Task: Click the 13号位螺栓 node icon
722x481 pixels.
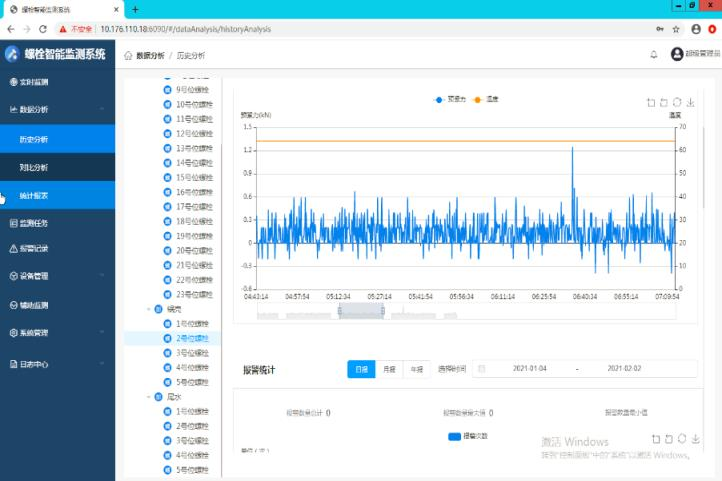Action: pyautogui.click(x=168, y=148)
